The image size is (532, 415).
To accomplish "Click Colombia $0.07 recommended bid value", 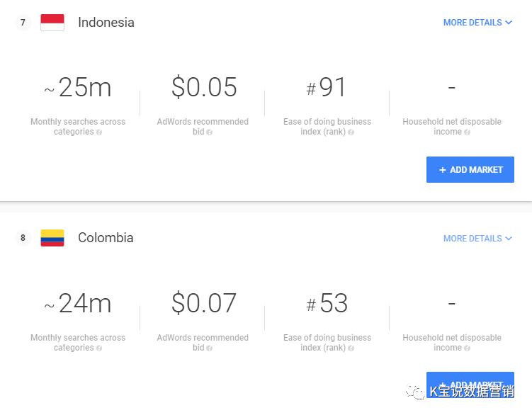I will click(204, 304).
